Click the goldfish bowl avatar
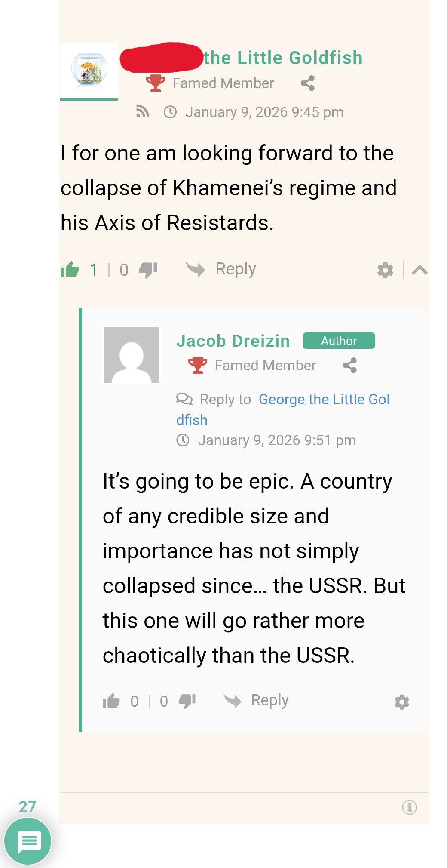 click(89, 69)
